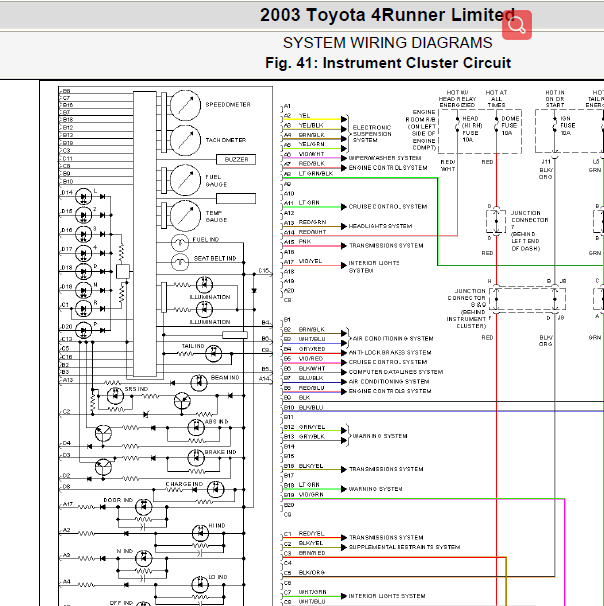Screen dimensions: 604x606
Task: Click the BEAM IND label
Action: [225, 378]
